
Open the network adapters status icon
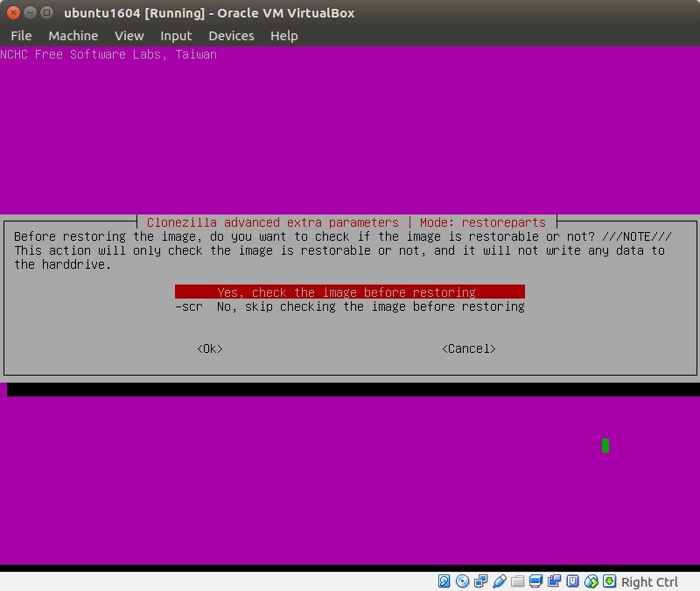click(481, 581)
